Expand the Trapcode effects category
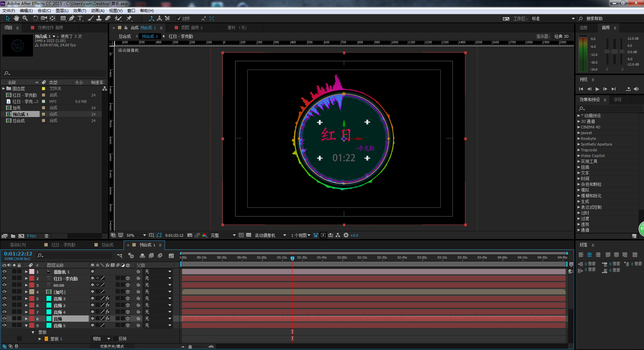This screenshot has height=350, width=644. pyautogui.click(x=578, y=150)
